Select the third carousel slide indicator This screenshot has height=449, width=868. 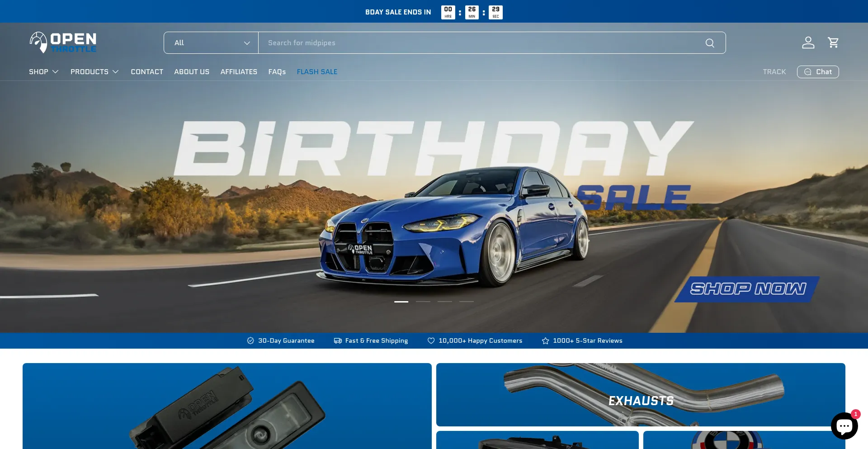(x=444, y=302)
